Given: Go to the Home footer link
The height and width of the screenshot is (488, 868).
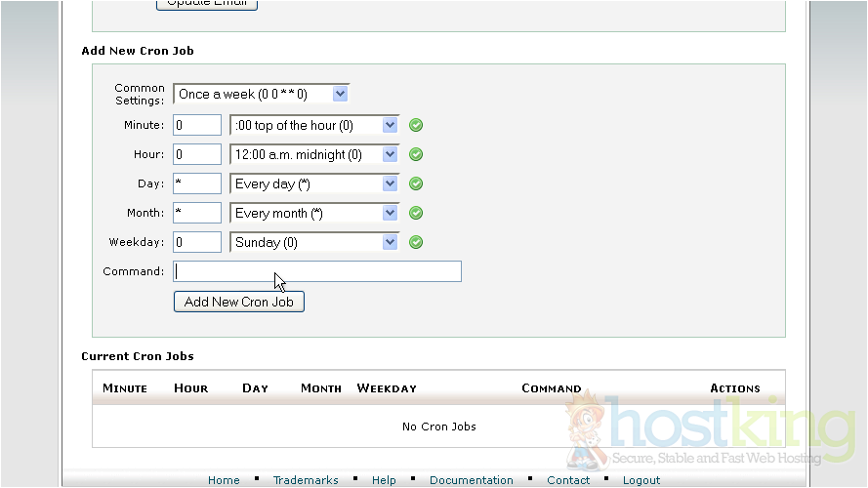Looking at the screenshot, I should point(224,480).
